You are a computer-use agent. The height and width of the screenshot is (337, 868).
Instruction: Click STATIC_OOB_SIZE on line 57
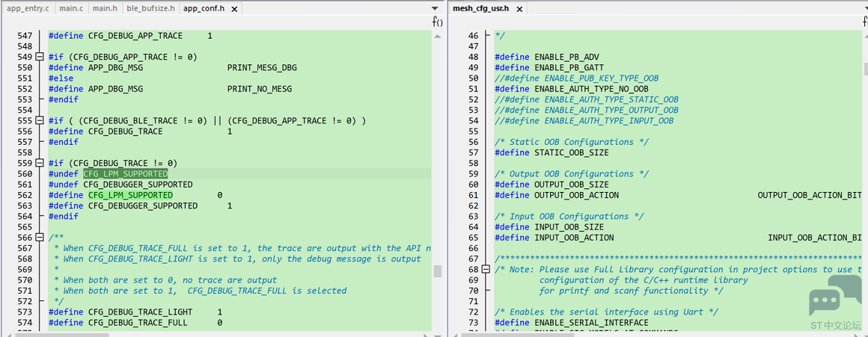[x=572, y=152]
